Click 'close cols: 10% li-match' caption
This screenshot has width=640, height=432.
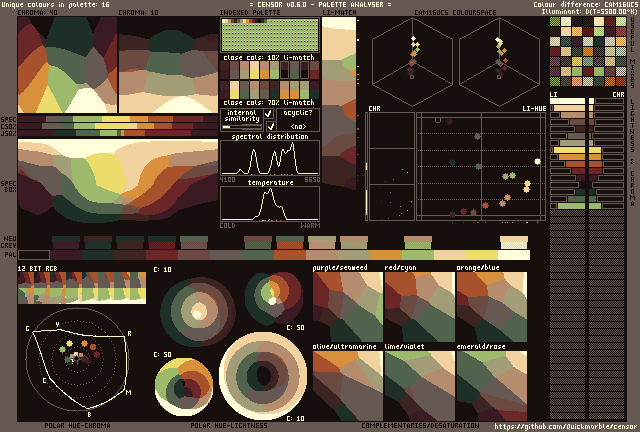pos(269,57)
